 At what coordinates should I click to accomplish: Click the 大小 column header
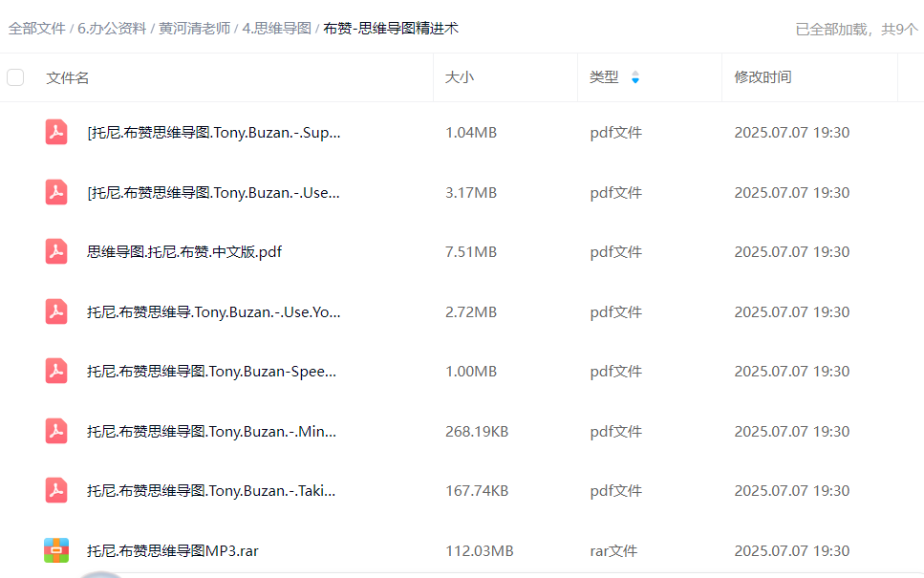[459, 77]
